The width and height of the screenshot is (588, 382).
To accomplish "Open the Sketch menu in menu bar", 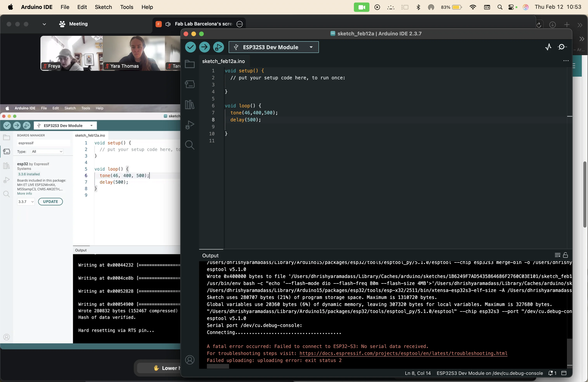I will (103, 7).
